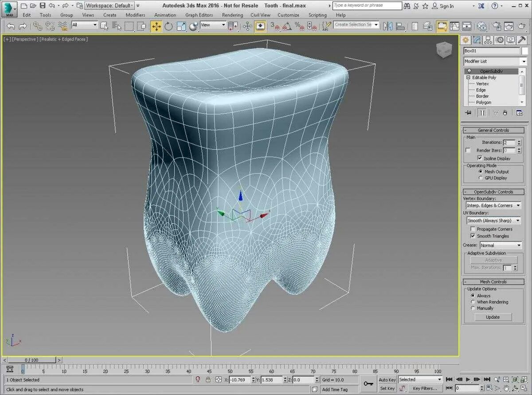
Task: Click the Save File icon in quick access
Action: click(42, 5)
